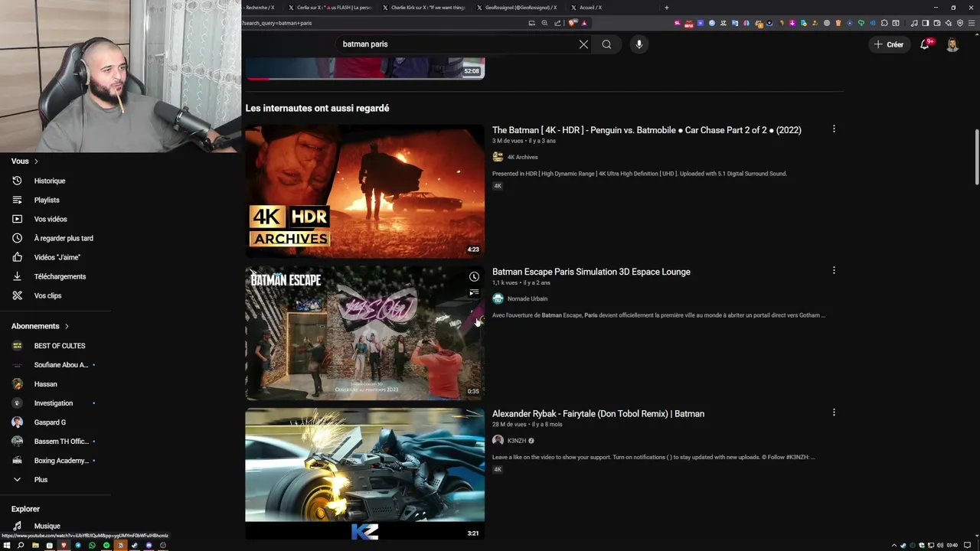This screenshot has height=551, width=980.
Task: Click the page vertical scrollbar
Action: (976, 157)
